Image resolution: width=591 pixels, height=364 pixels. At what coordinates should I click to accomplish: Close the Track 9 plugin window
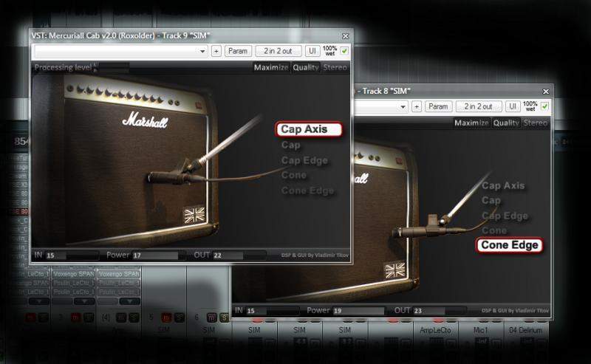(346, 36)
